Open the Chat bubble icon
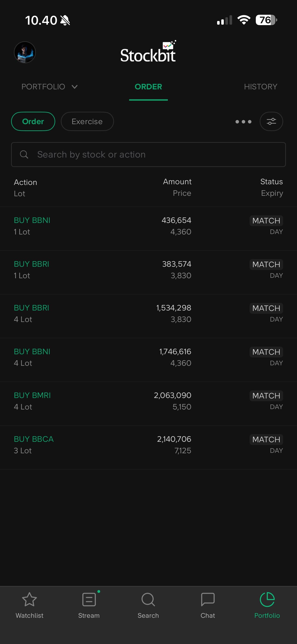This screenshot has height=644, width=297. click(208, 600)
